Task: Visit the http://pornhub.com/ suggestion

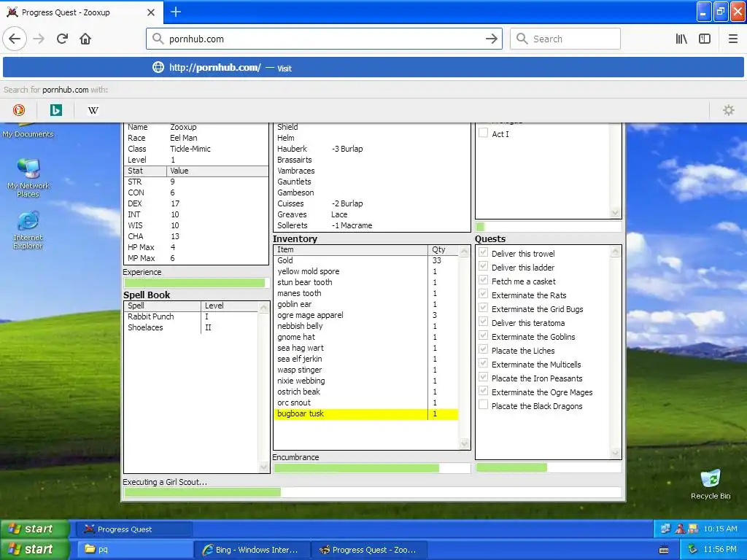Action: [x=373, y=68]
